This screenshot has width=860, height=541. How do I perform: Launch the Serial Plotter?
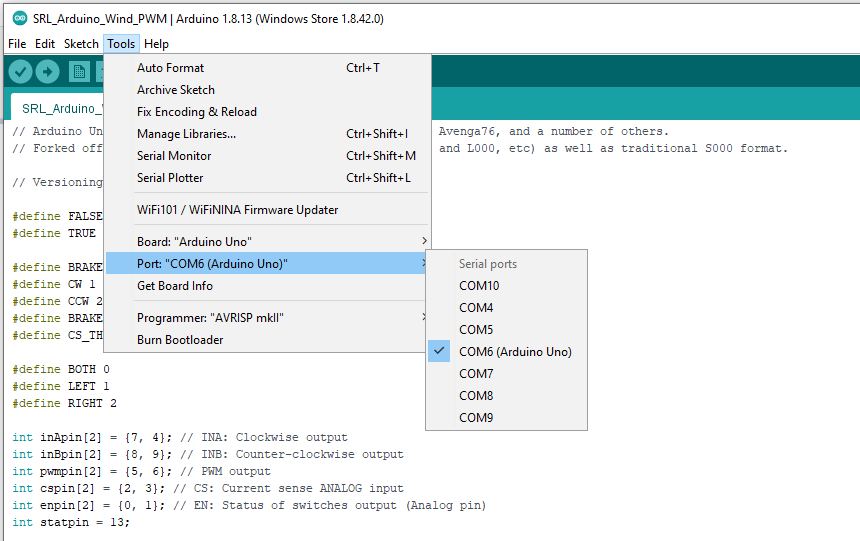[267, 178]
